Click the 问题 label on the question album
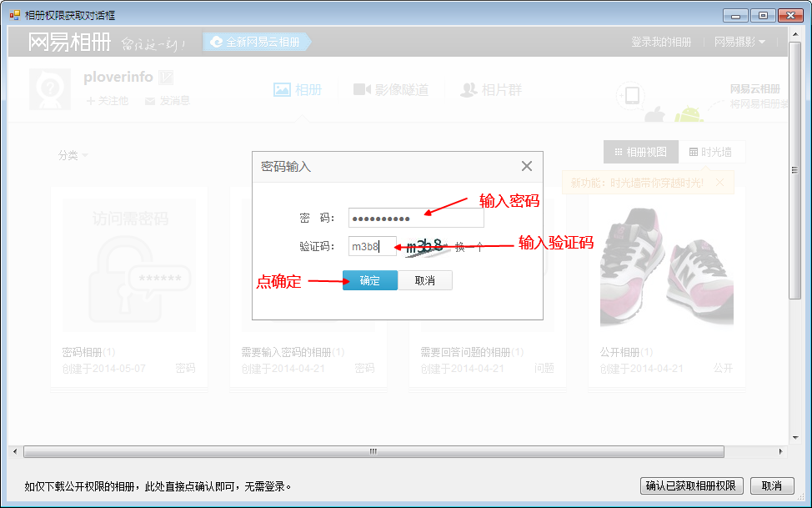This screenshot has width=812, height=508. click(x=544, y=369)
